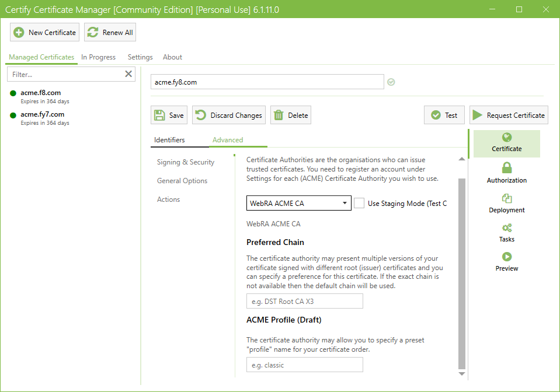Click the Tasks side label
The width and height of the screenshot is (560, 392).
(507, 239)
